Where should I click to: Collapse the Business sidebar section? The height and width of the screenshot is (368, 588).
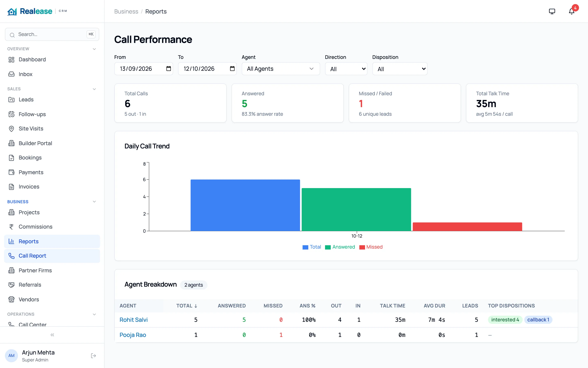point(94,202)
